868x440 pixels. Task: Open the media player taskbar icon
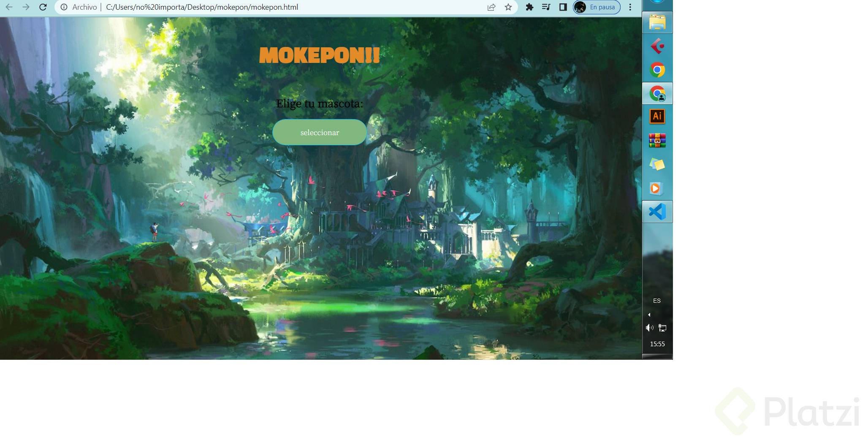(657, 188)
